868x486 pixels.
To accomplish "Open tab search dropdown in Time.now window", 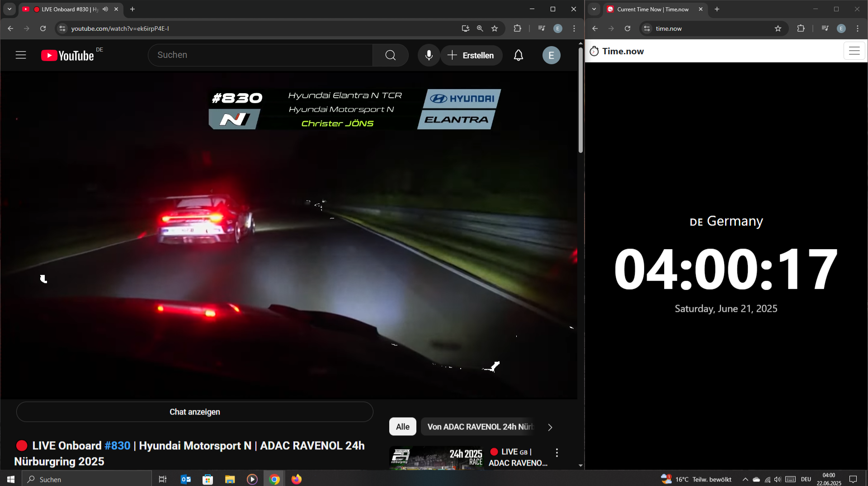I will [x=594, y=9].
